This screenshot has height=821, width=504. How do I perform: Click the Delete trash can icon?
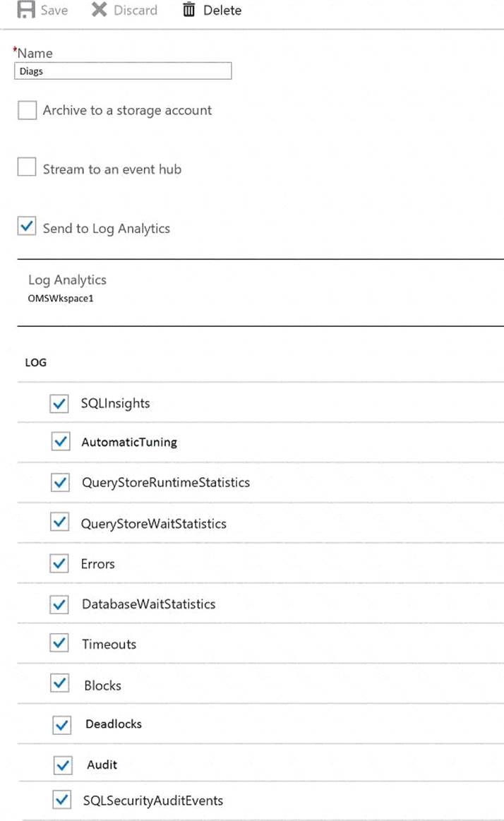pyautogui.click(x=188, y=11)
